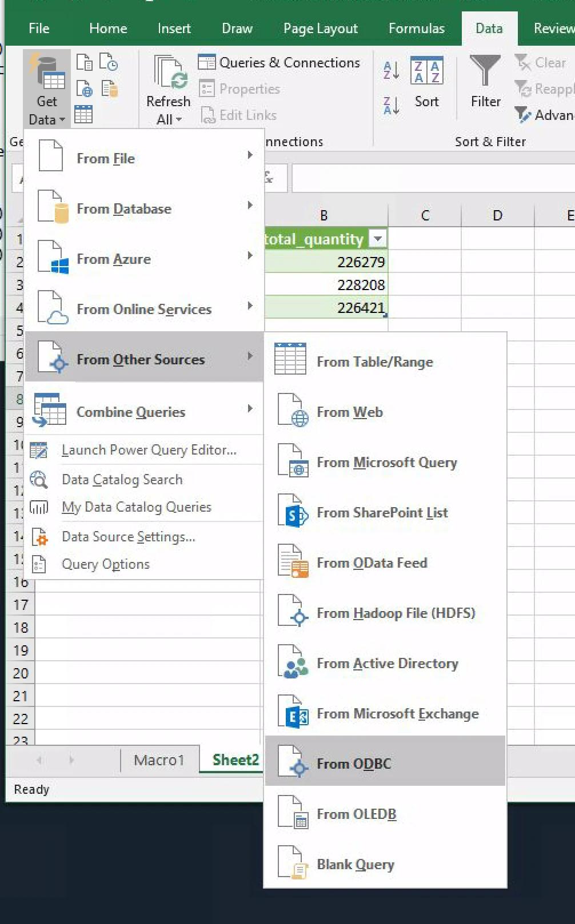The image size is (575, 924).
Task: Click the From Web submenu icon
Action: point(293,410)
